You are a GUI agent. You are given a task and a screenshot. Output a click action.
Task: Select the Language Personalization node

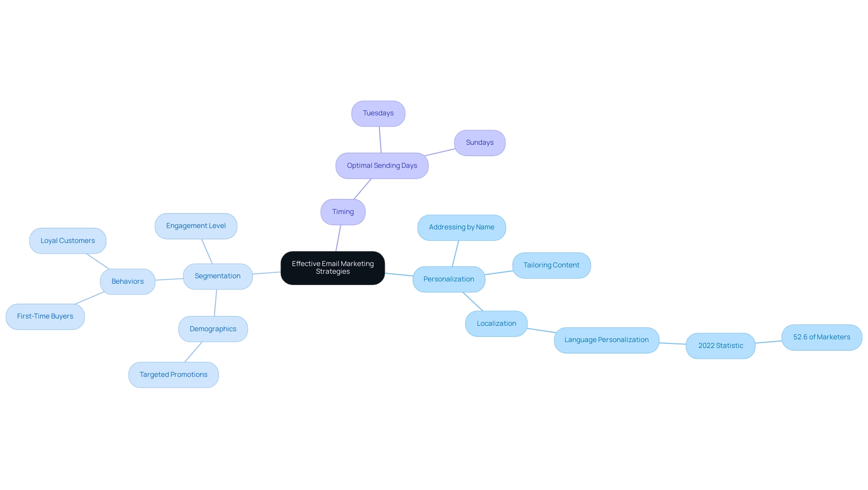point(606,340)
